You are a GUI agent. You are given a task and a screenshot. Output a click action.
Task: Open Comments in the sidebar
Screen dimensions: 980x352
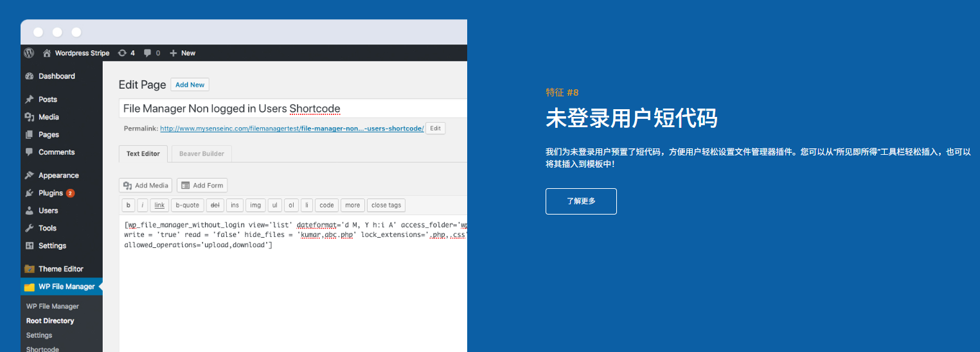point(57,152)
